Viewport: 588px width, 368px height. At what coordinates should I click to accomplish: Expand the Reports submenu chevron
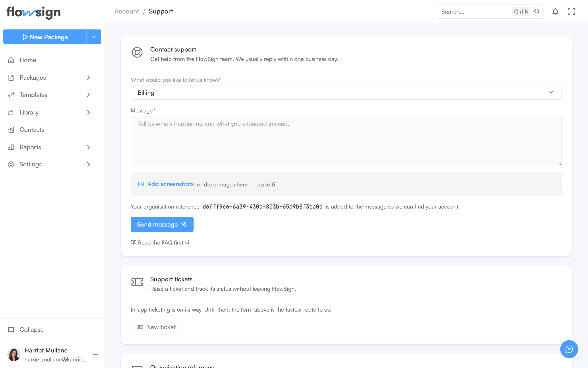coord(88,147)
